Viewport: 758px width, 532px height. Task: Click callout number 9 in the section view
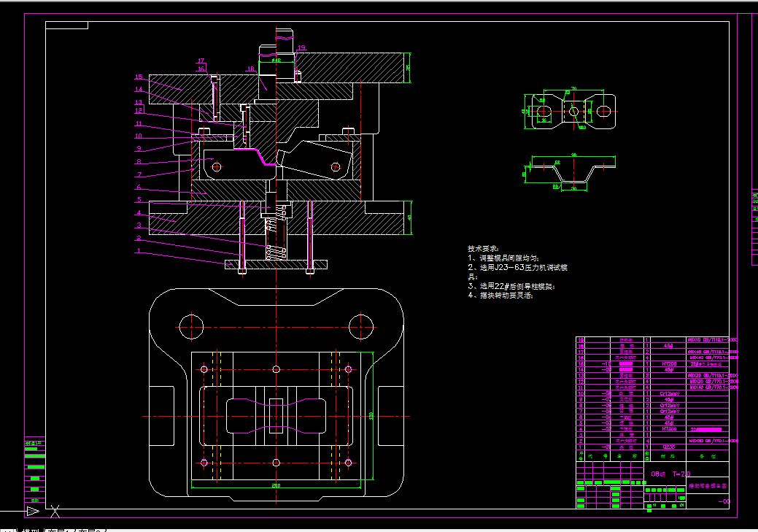(139, 149)
